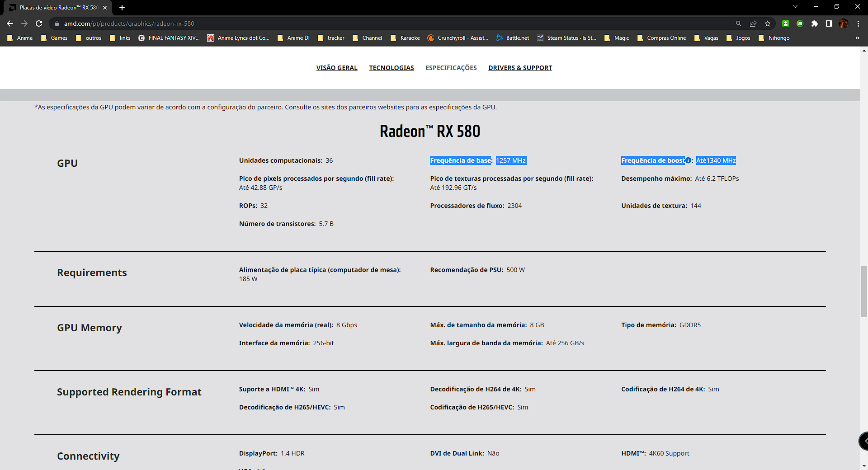
Task: Go back to the previous page
Action: (10, 23)
